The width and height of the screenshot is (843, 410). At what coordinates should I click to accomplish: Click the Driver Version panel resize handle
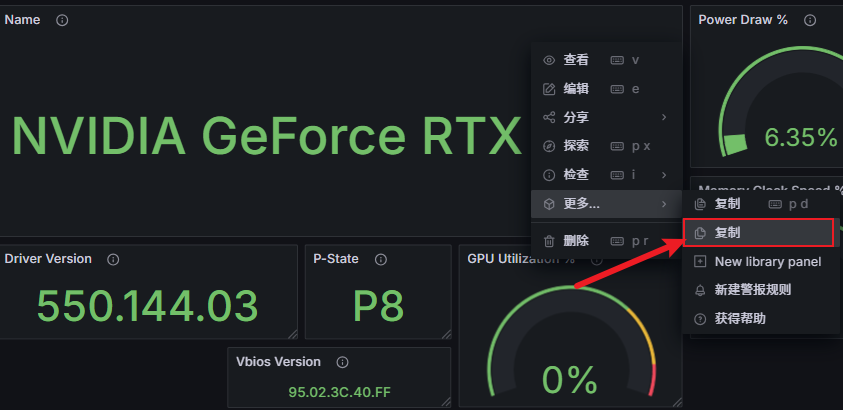292,334
